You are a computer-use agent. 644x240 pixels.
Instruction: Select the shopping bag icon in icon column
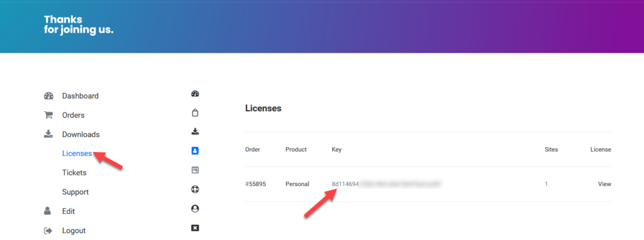click(195, 113)
